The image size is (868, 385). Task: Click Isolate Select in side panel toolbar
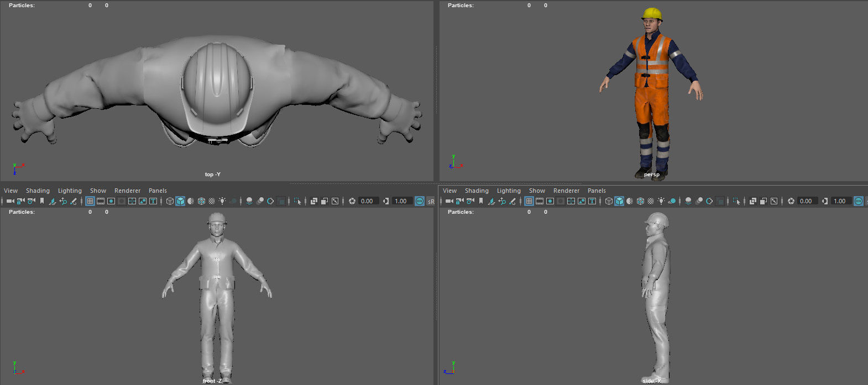pyautogui.click(x=736, y=201)
